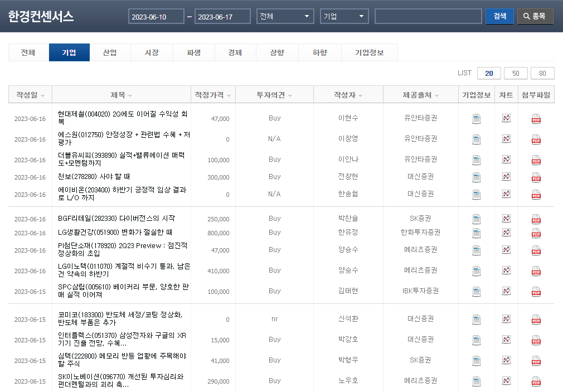This screenshot has height=392, width=563.
Task: Select author name 이현수 in first row
Action: 348,118
